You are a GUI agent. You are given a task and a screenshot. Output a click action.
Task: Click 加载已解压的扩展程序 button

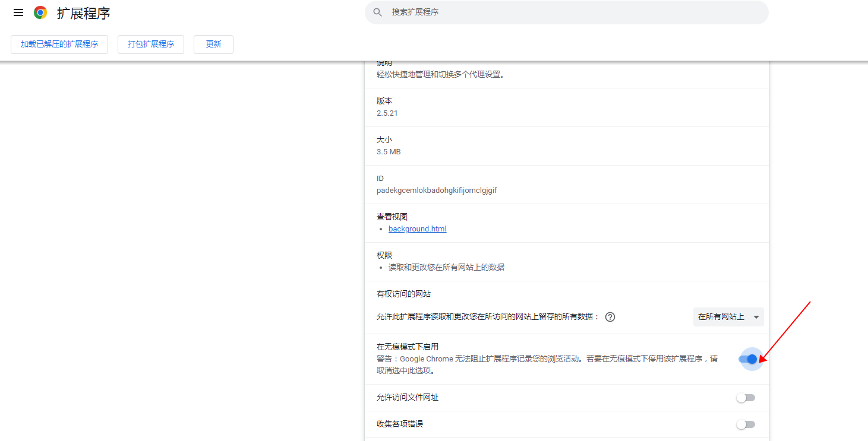59,45
